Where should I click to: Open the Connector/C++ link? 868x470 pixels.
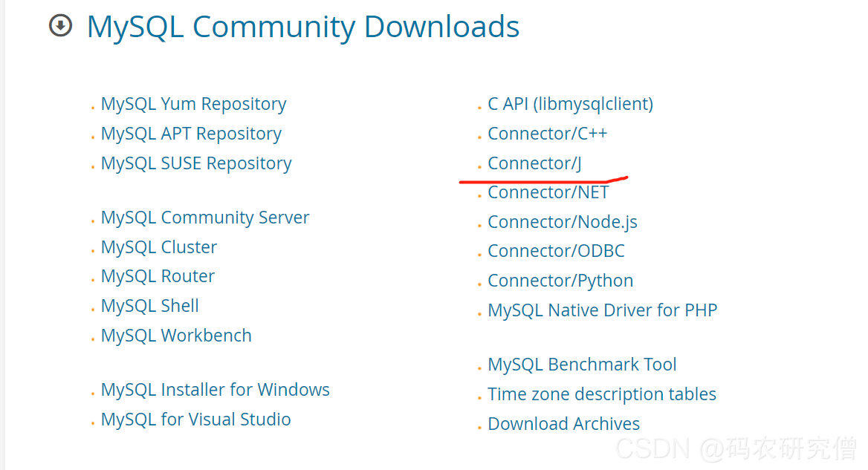pyautogui.click(x=548, y=134)
